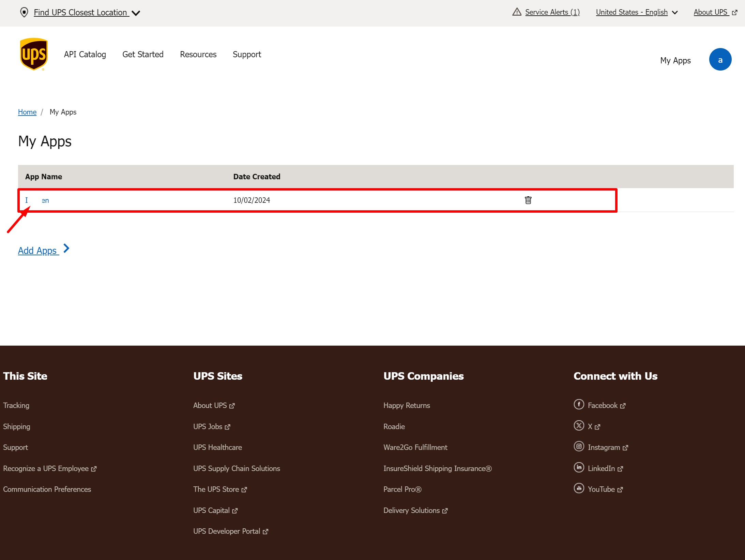
Task: Open Service Alerts (1) link
Action: pos(552,12)
